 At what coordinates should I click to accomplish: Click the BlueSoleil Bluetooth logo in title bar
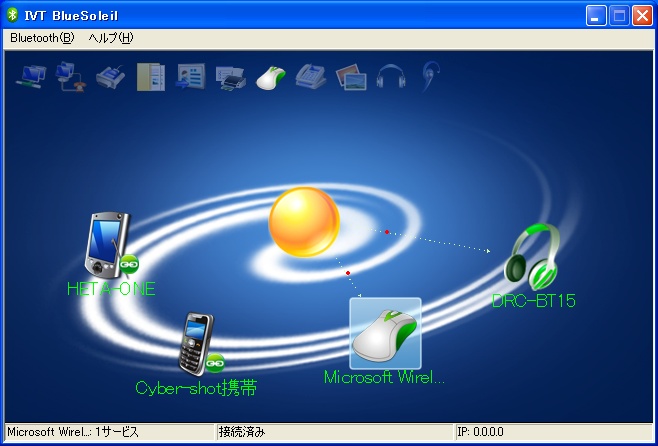[13, 15]
